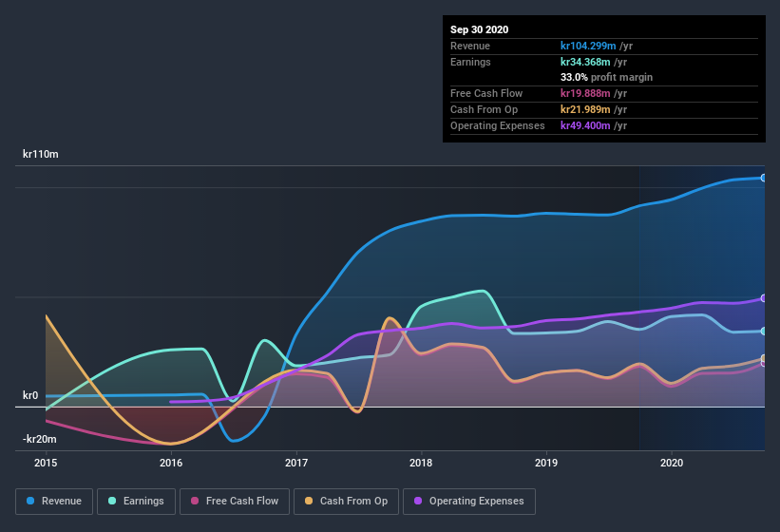This screenshot has width=780, height=532.
Task: Click the 2015 x-axis year label
Action: [x=46, y=464]
